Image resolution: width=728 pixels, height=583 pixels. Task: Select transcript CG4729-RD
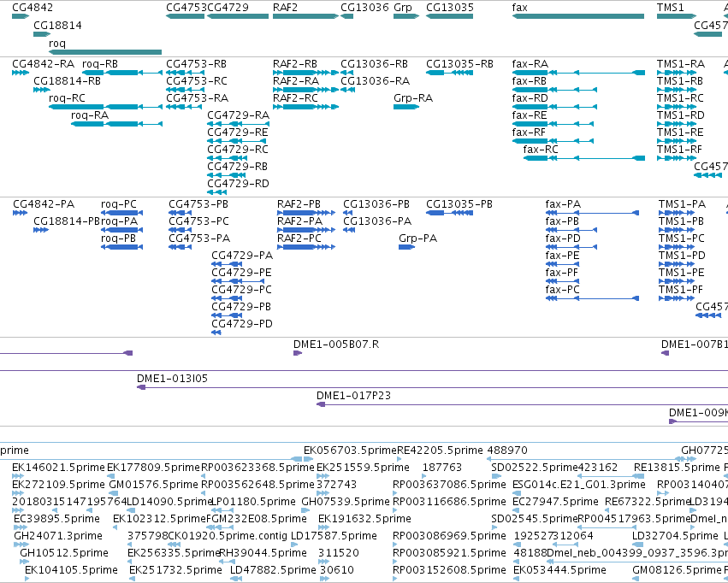click(x=216, y=192)
